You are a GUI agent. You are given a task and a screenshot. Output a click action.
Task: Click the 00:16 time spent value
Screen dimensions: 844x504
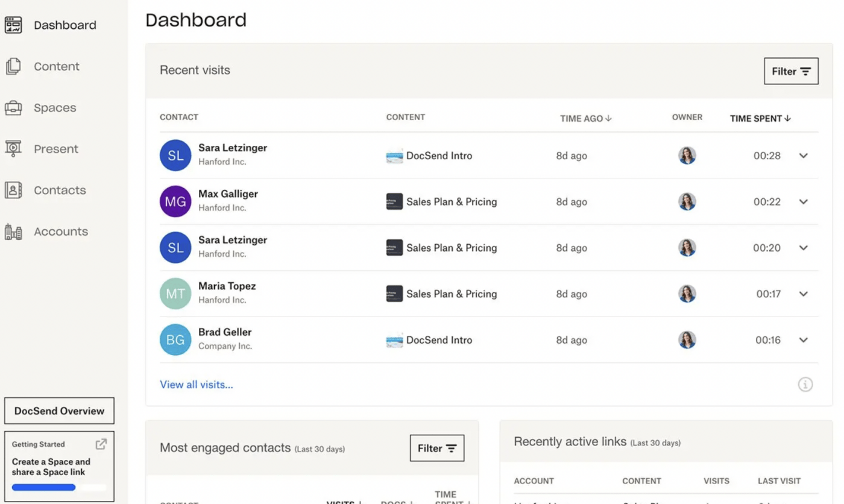[768, 340]
